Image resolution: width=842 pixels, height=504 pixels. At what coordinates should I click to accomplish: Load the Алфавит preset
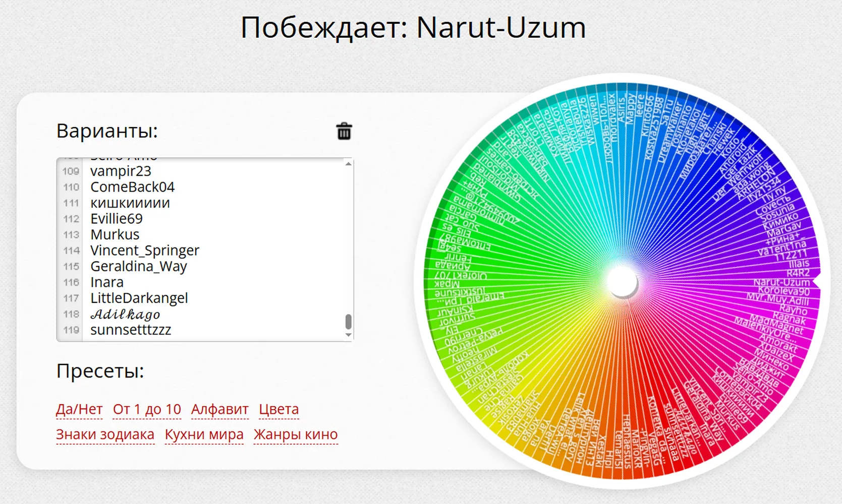pyautogui.click(x=220, y=409)
